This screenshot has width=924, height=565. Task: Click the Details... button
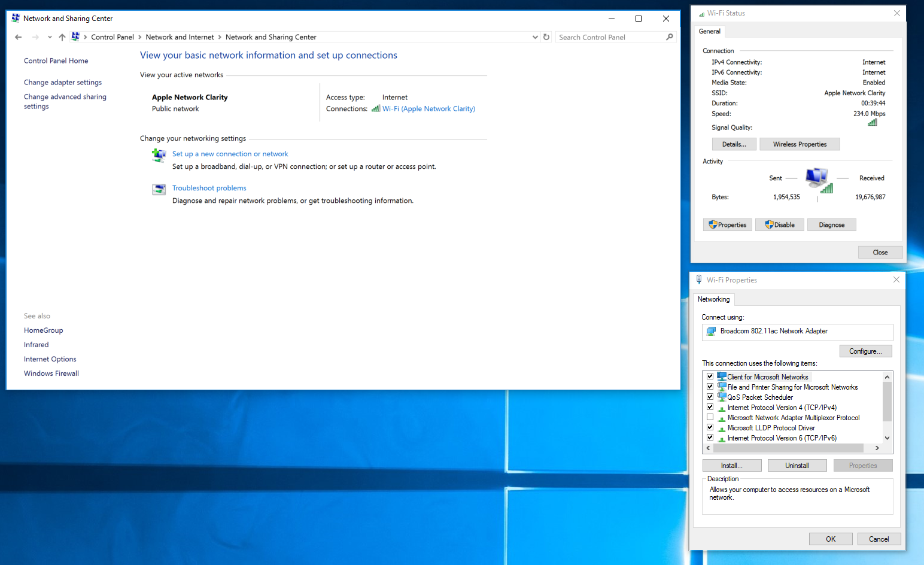tap(734, 144)
